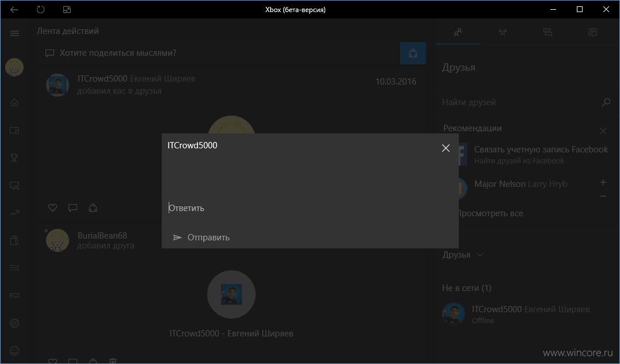Dismiss the Рекомендации section with its X
Image resolution: width=620 pixels, height=364 pixels.
603,131
